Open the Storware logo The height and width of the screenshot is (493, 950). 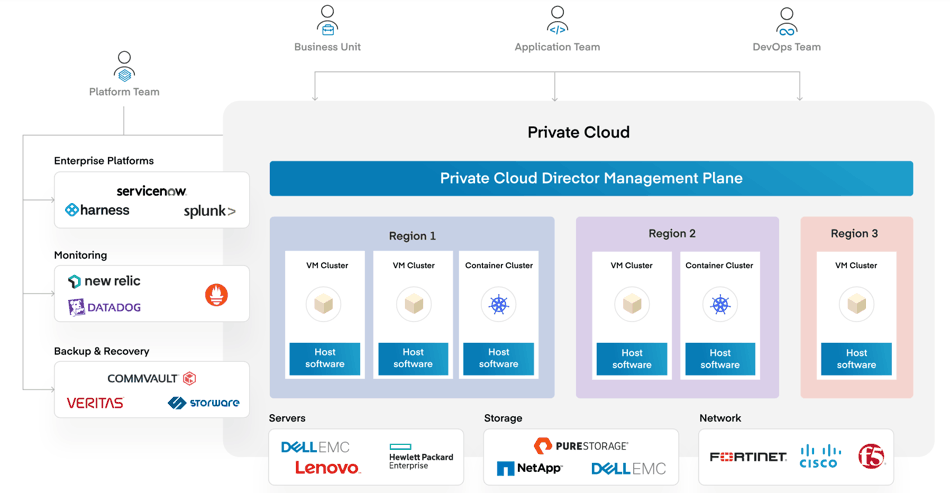(x=204, y=403)
